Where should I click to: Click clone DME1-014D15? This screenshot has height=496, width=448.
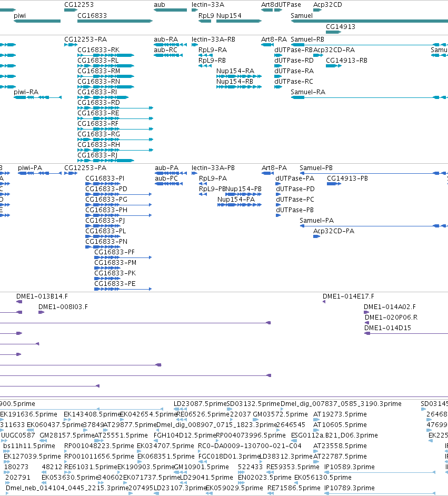click(x=387, y=328)
